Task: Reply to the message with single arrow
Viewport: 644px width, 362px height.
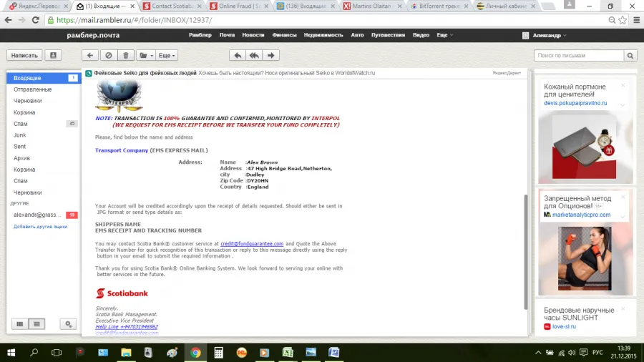Action: pos(238,55)
